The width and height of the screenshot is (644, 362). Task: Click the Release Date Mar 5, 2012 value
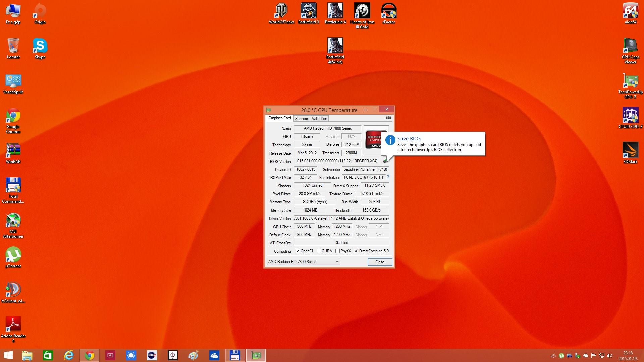[307, 153]
